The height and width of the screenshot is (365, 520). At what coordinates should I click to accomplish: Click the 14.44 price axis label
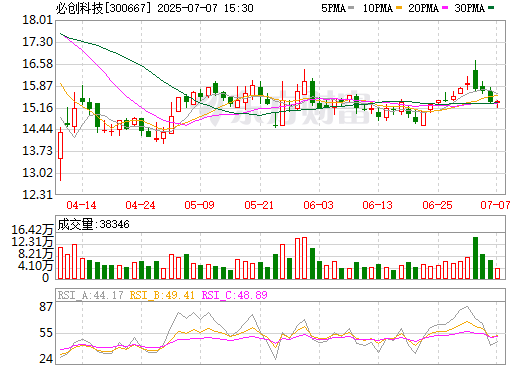pos(37,129)
